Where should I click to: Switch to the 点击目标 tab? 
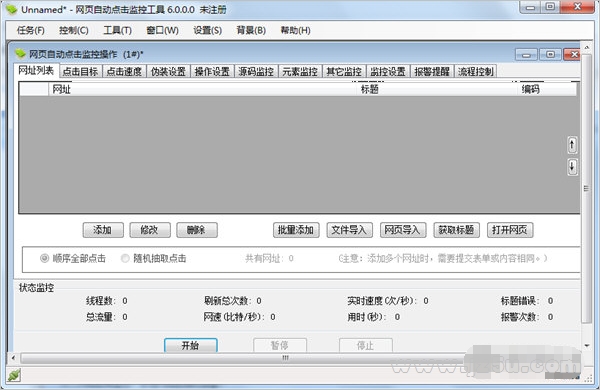point(80,72)
